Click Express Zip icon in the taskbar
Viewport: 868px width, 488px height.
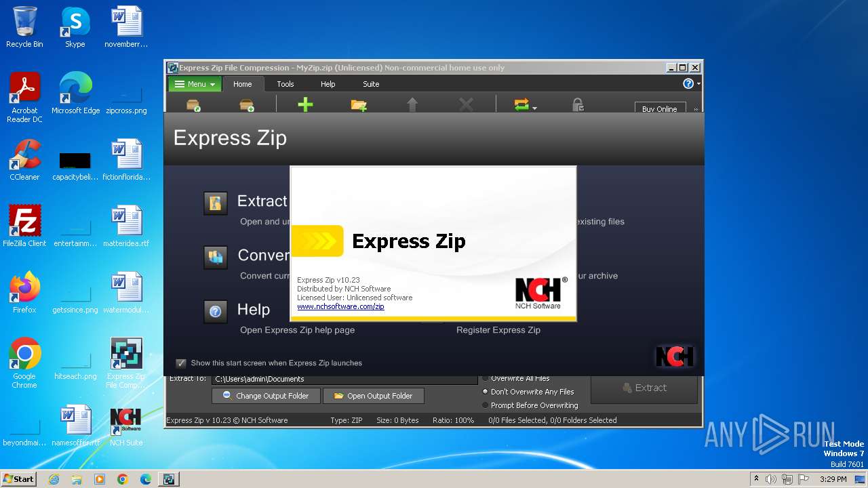(x=168, y=479)
